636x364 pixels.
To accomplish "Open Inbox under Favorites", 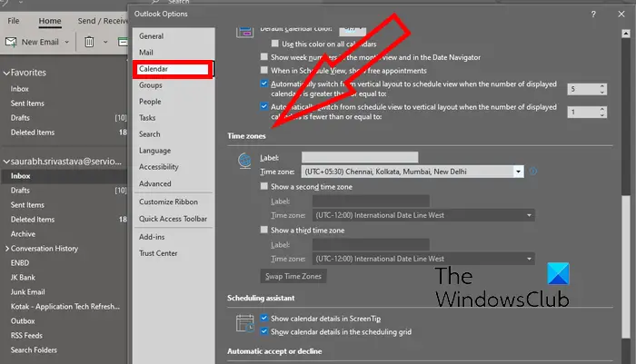I will pos(19,89).
